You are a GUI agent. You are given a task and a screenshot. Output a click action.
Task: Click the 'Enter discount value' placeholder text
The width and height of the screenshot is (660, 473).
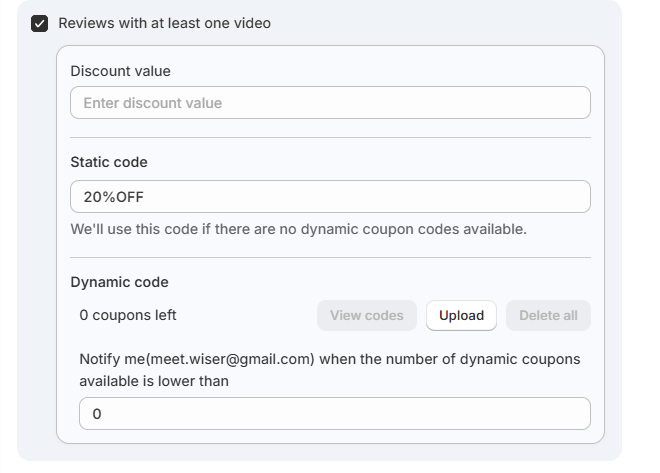153,103
